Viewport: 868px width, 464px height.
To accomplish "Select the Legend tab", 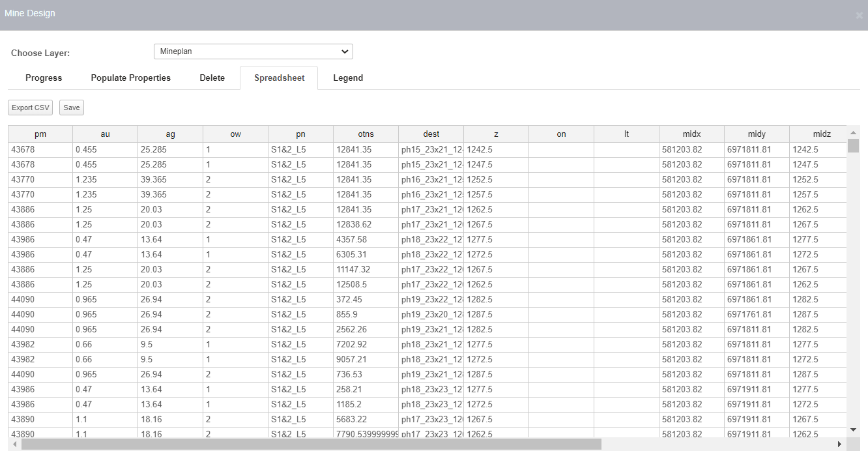I will point(348,78).
